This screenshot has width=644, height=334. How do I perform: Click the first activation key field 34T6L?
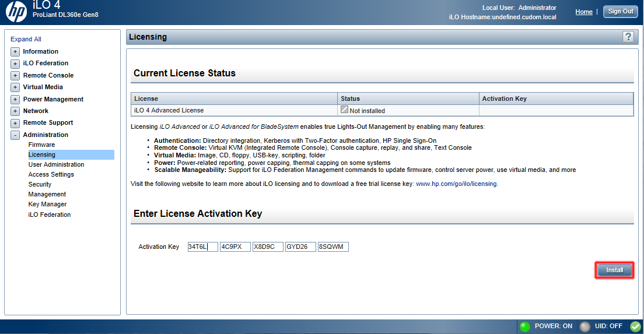(202, 247)
